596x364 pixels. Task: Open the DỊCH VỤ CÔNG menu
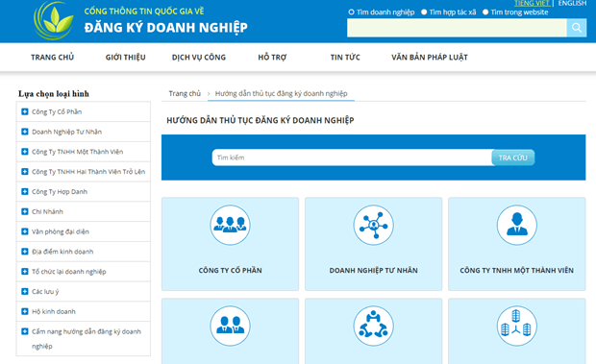tap(199, 58)
